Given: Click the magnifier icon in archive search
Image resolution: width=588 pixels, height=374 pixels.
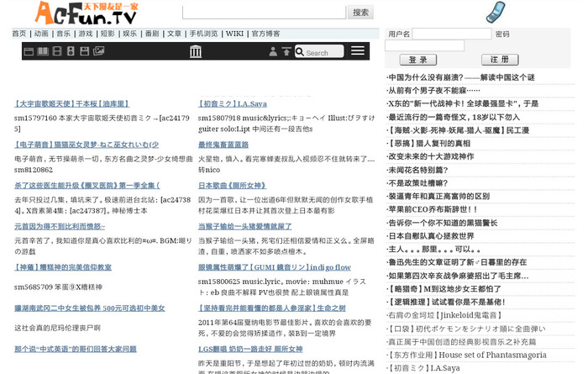Looking at the screenshot, I should [300, 51].
